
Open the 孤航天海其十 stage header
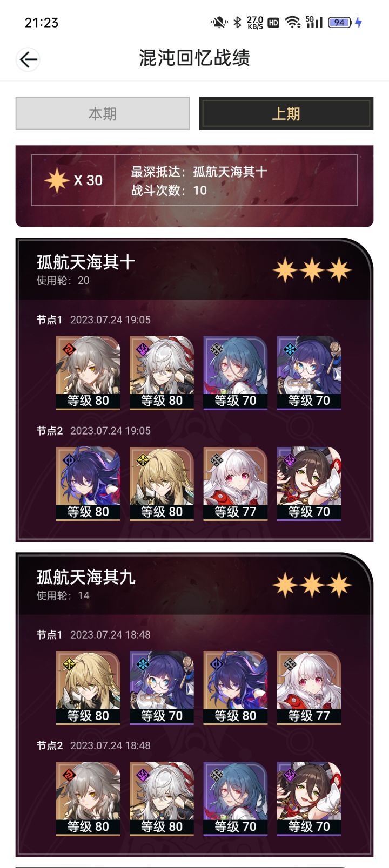[x=194, y=270]
